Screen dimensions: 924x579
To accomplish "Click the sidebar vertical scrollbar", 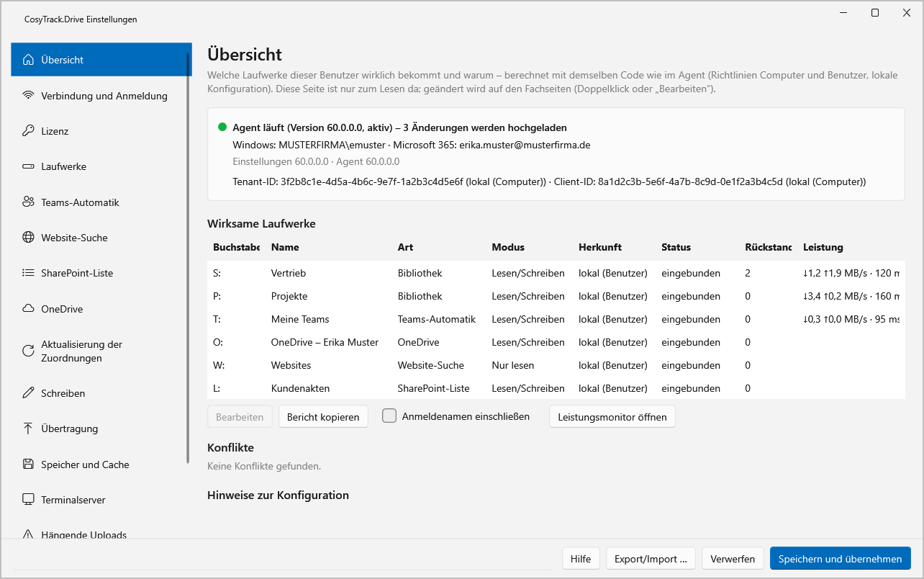I will pyautogui.click(x=189, y=257).
